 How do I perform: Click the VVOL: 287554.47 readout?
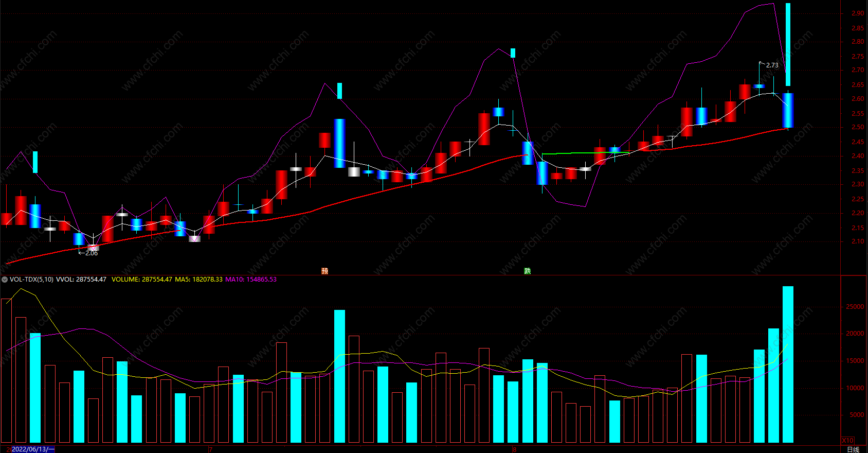pos(81,280)
